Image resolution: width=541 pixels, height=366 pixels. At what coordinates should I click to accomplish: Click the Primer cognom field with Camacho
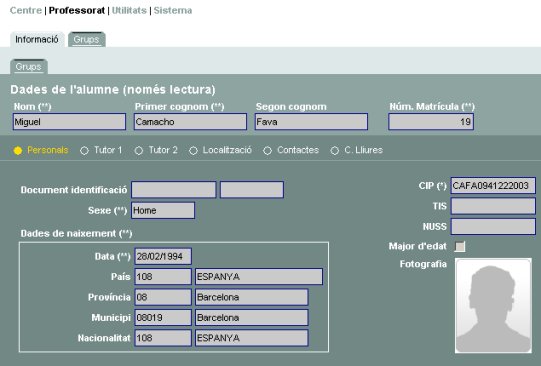(x=190, y=121)
